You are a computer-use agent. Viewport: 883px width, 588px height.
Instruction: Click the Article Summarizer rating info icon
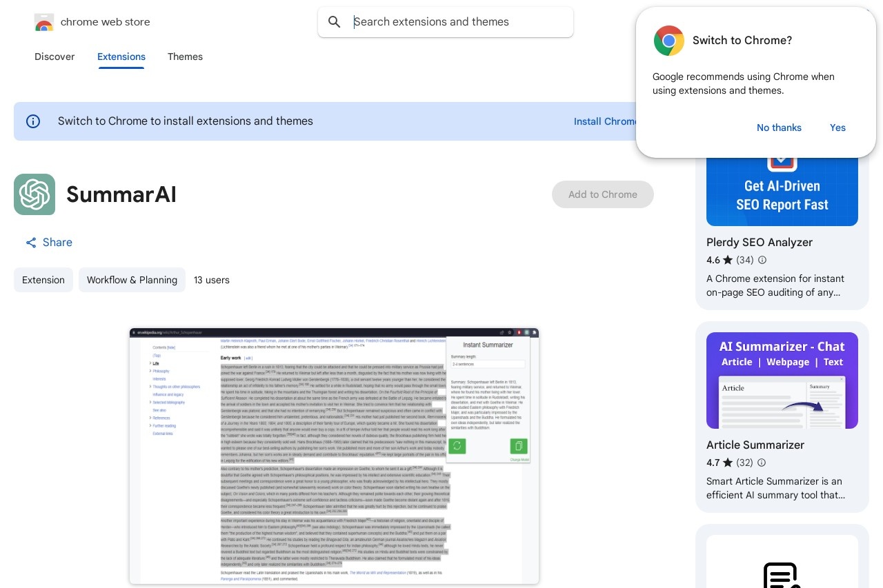762,463
